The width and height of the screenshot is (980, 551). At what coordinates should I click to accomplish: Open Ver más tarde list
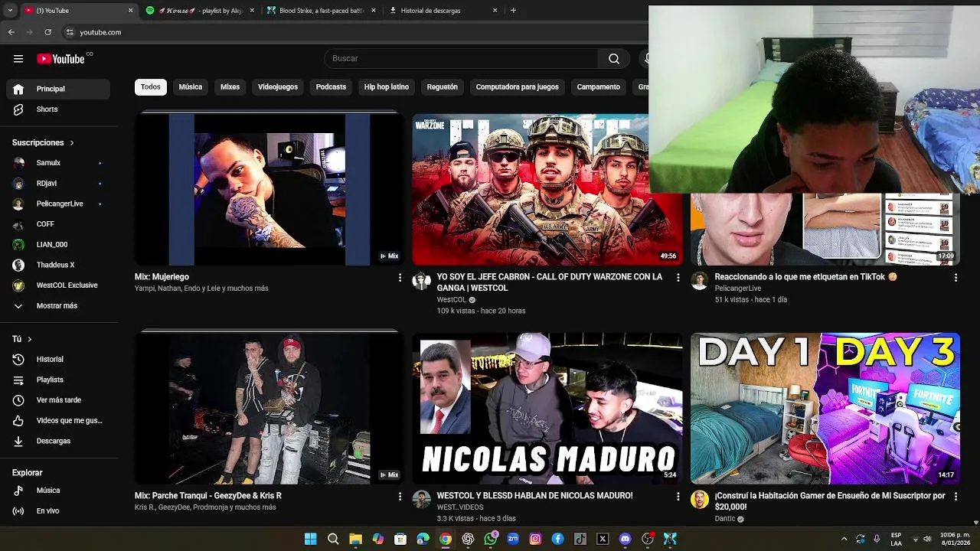[58, 400]
